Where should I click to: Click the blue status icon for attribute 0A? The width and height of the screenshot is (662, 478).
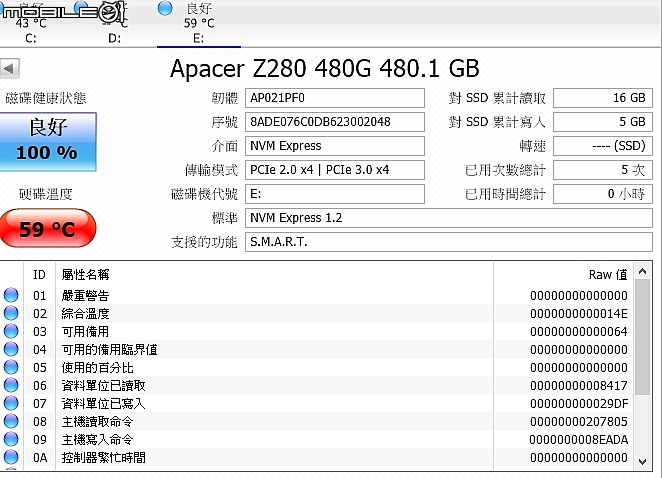click(11, 457)
